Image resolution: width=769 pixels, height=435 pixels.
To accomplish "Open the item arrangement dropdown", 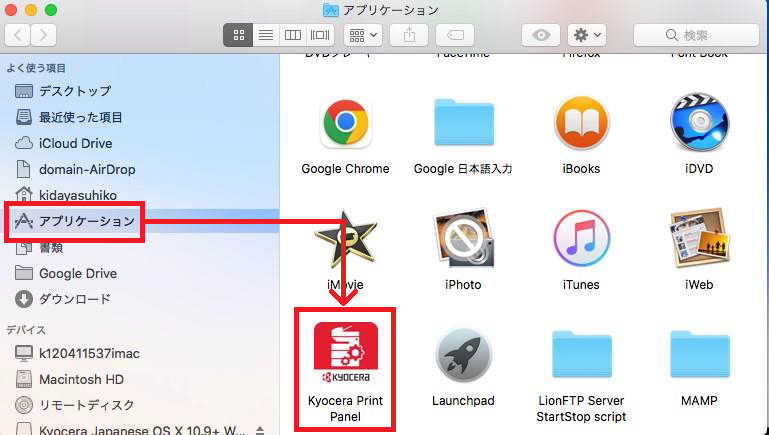I will 362,35.
